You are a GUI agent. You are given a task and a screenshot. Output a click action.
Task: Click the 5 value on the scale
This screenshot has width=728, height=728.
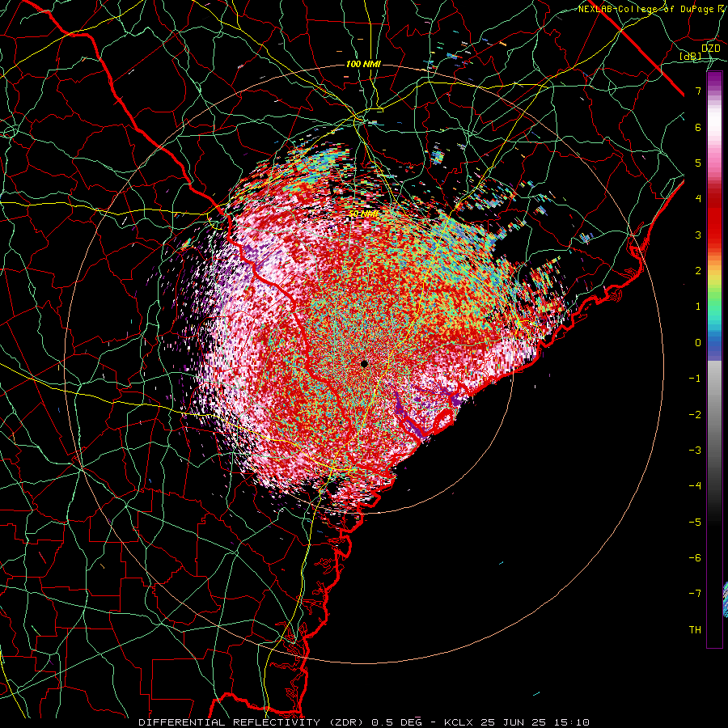click(x=698, y=163)
